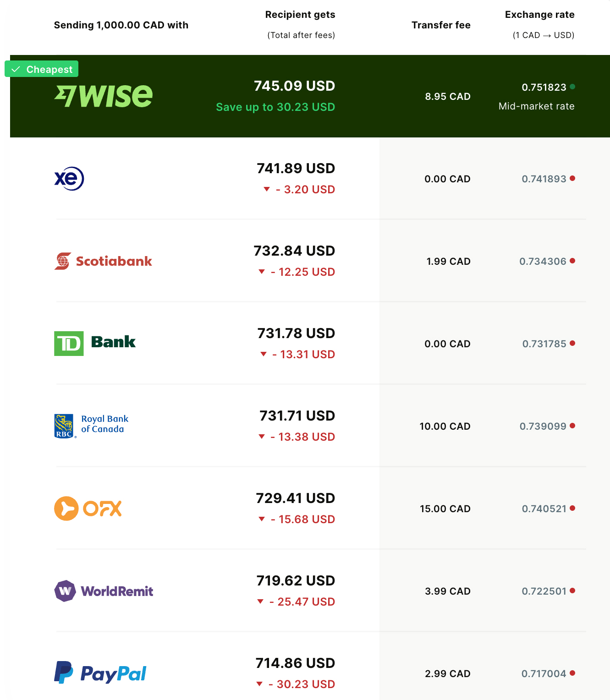This screenshot has height=700, width=610.
Task: Click the Wise logo
Action: pos(104,96)
